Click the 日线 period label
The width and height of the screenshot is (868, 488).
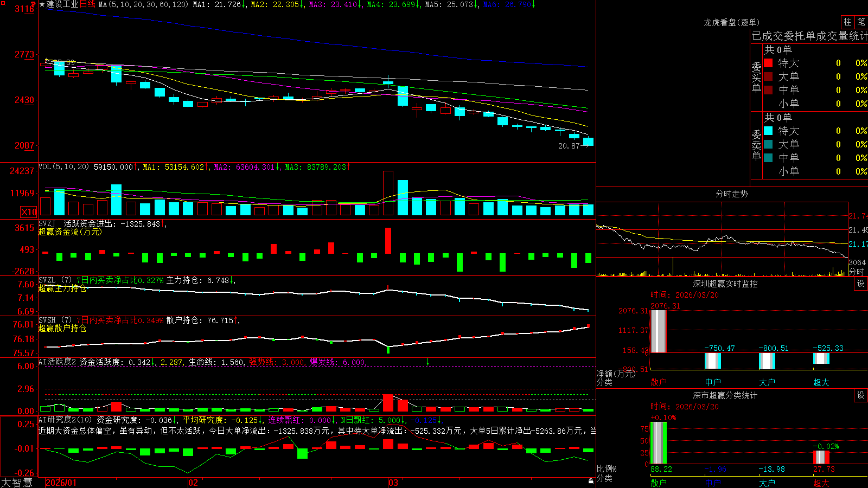tap(88, 4)
